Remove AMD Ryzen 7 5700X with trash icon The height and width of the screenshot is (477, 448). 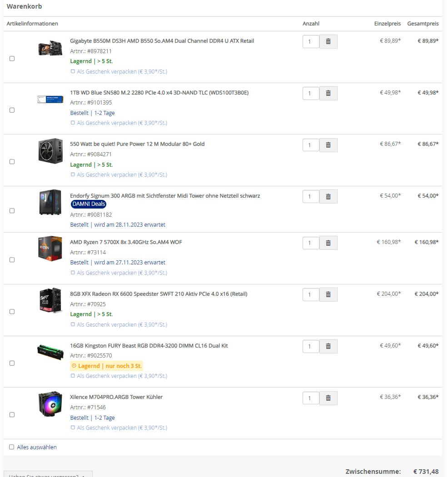(328, 243)
